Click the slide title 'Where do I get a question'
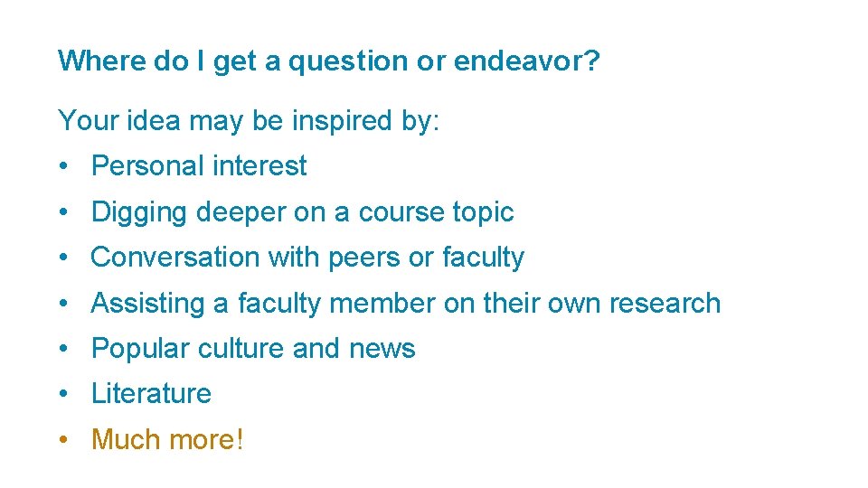 click(328, 61)
